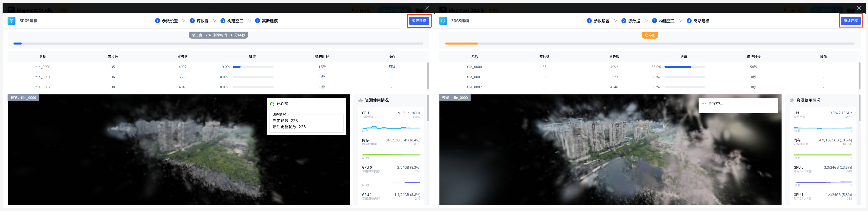Click step 4 高斯建模 number badge, right window

pyautogui.click(x=689, y=21)
